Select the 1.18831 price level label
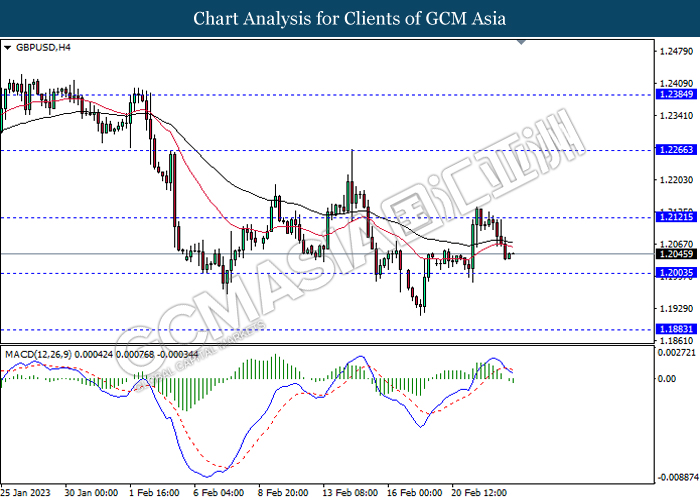 tap(676, 329)
